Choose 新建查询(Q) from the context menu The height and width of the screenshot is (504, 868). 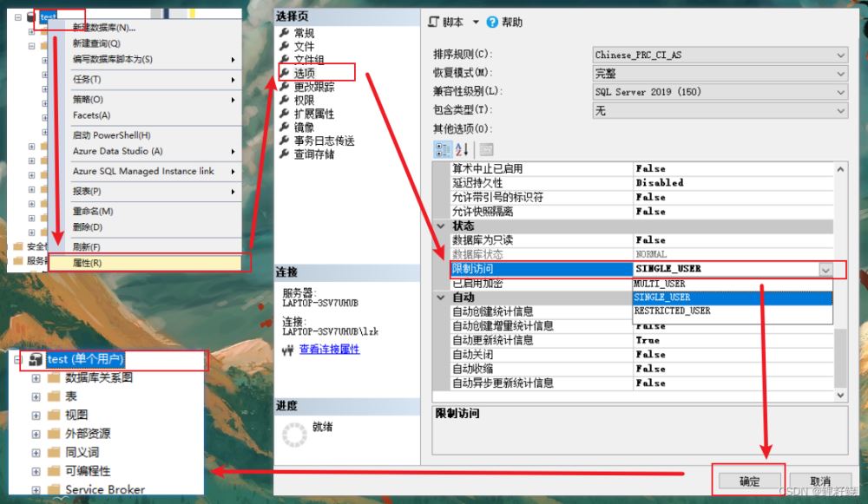click(96, 43)
